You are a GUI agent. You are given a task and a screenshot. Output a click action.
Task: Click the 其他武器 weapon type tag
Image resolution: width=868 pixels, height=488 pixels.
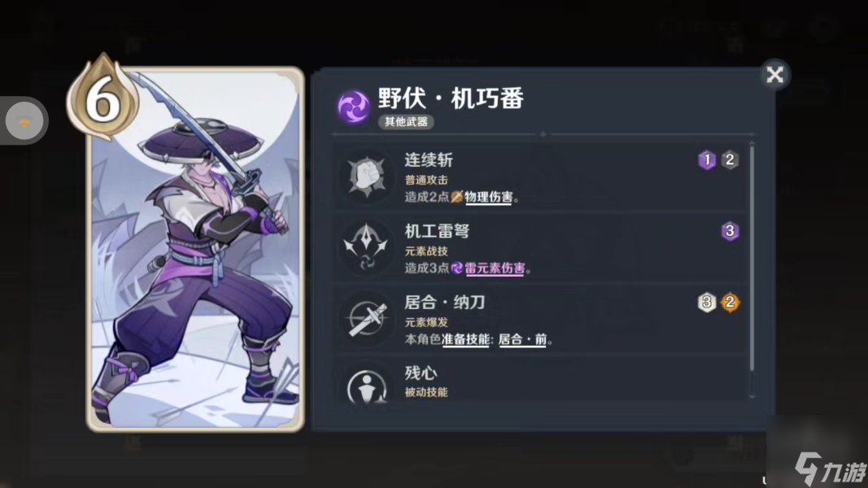click(x=406, y=122)
